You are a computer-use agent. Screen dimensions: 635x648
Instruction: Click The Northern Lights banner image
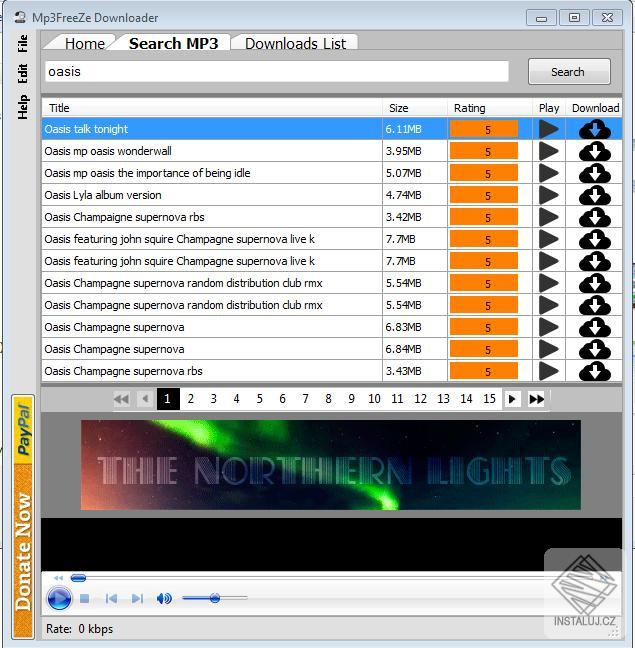(331, 465)
